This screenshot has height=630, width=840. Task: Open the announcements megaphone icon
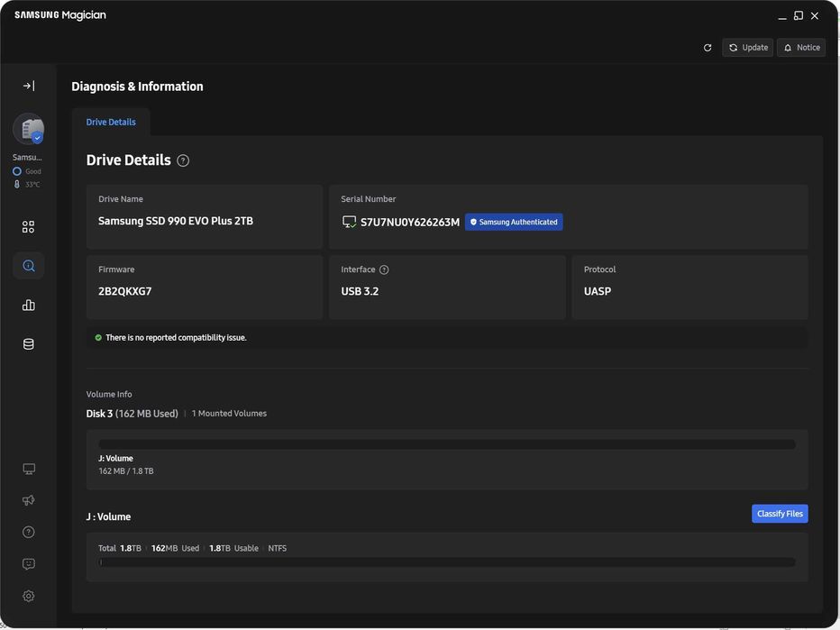[x=29, y=500]
